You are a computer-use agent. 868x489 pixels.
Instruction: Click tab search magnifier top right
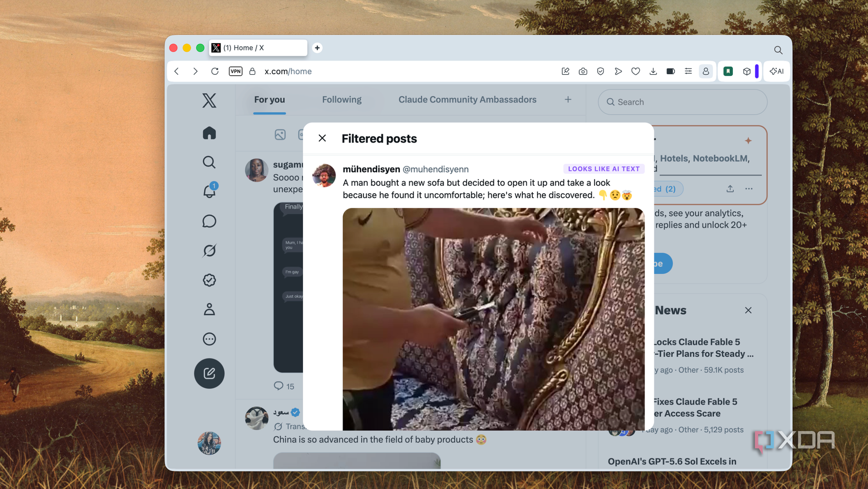pos(778,50)
